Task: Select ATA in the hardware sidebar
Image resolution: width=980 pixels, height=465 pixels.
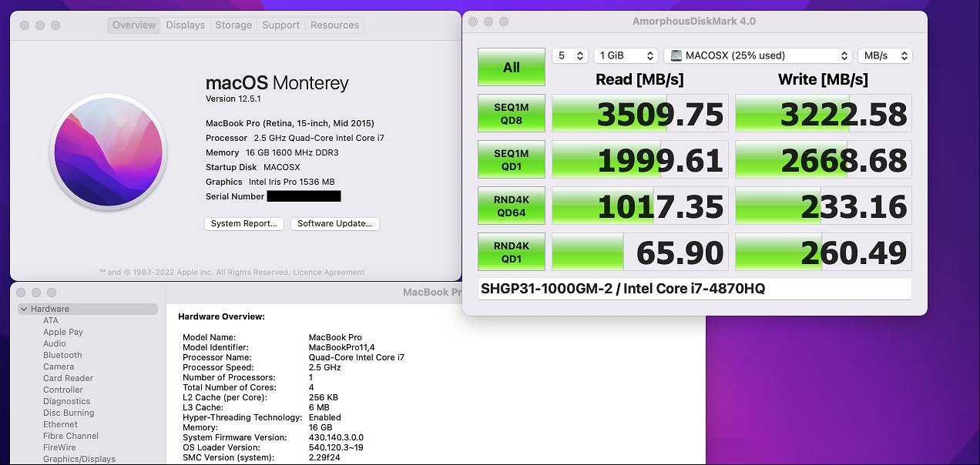Action: click(x=51, y=320)
